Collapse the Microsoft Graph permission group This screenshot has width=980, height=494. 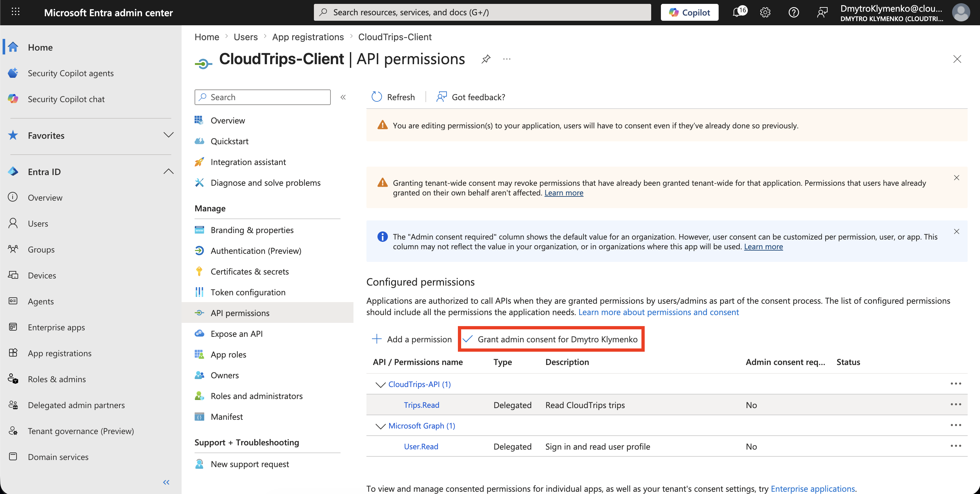click(x=380, y=426)
